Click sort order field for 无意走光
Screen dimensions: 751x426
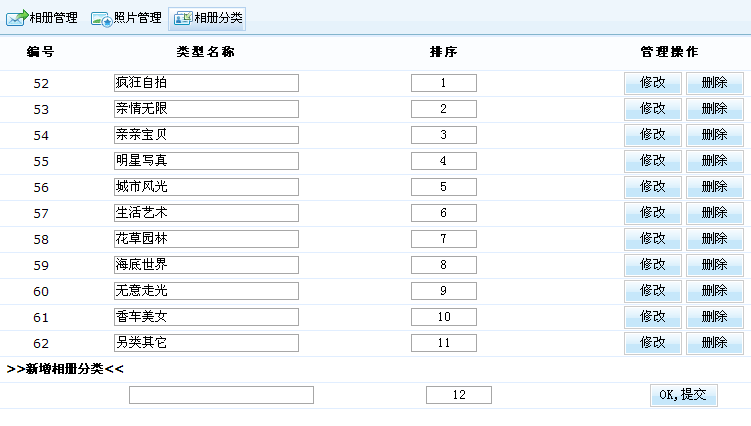point(444,291)
